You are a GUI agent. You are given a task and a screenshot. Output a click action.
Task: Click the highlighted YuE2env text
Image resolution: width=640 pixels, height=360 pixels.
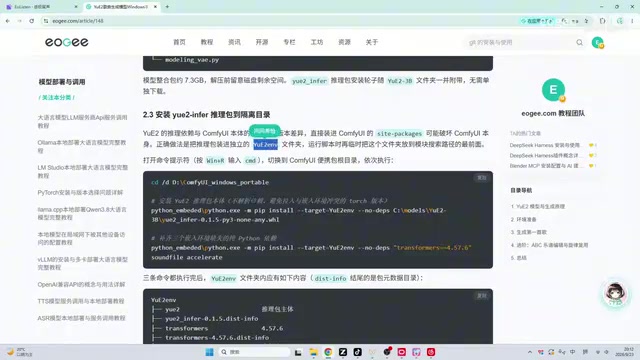click(265, 144)
